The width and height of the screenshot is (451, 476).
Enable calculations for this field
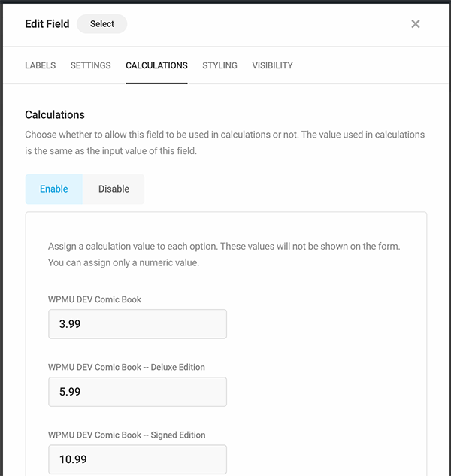[54, 189]
